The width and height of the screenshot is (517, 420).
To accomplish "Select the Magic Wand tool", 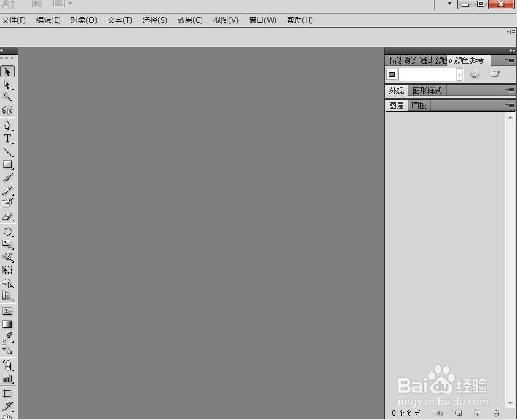I will [7, 97].
